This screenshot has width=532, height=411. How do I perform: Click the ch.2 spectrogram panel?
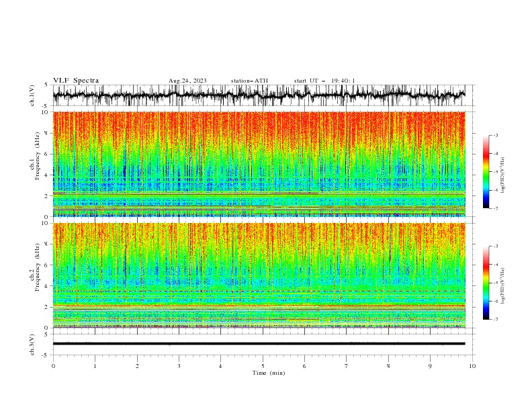coord(259,275)
